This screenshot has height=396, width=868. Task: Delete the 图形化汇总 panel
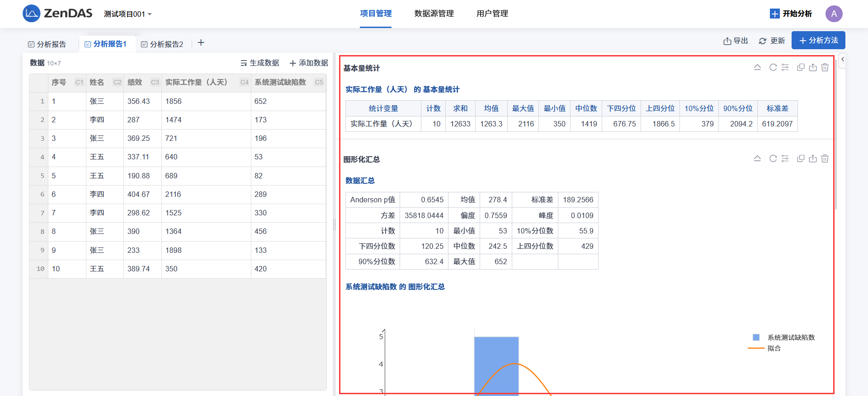click(x=825, y=158)
